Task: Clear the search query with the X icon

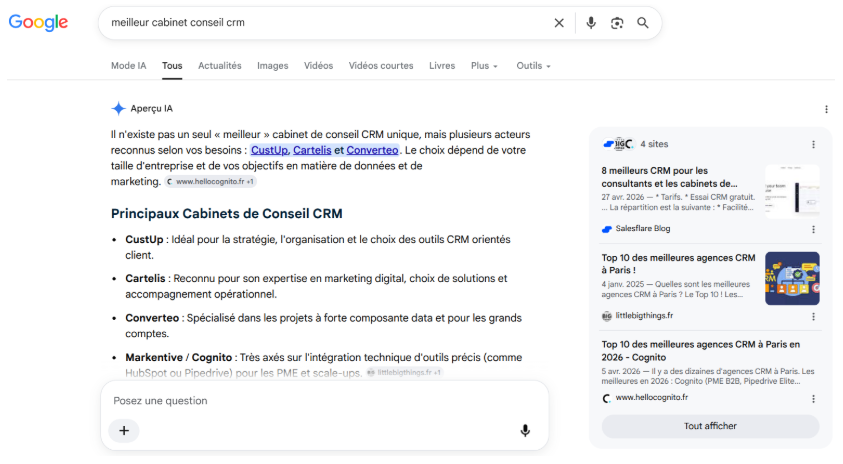Action: 559,23
